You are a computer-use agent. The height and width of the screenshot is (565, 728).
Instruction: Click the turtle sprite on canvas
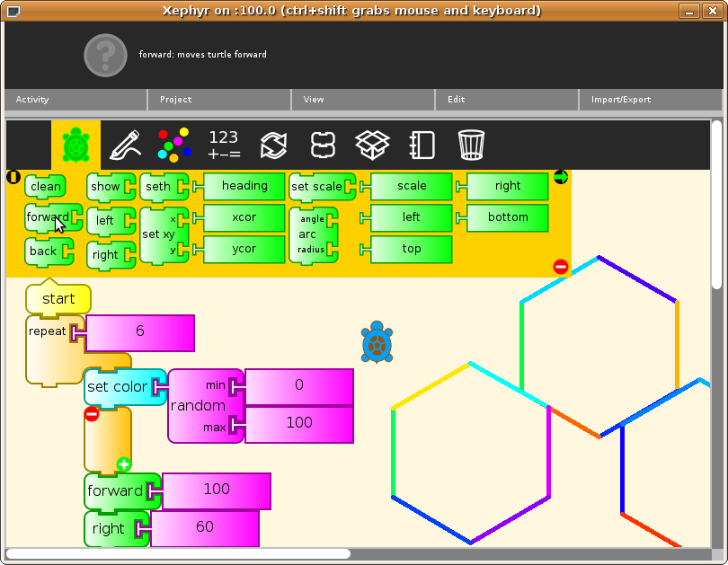tap(377, 343)
